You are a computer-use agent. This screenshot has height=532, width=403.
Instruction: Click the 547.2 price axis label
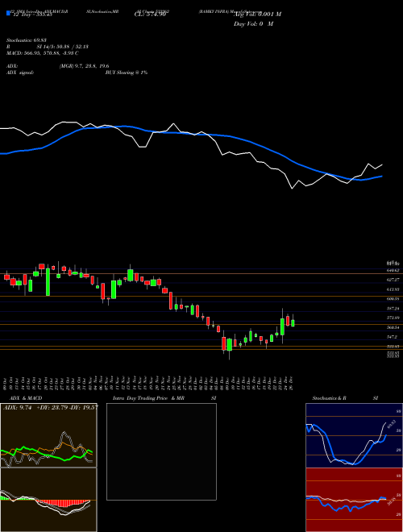point(393,337)
